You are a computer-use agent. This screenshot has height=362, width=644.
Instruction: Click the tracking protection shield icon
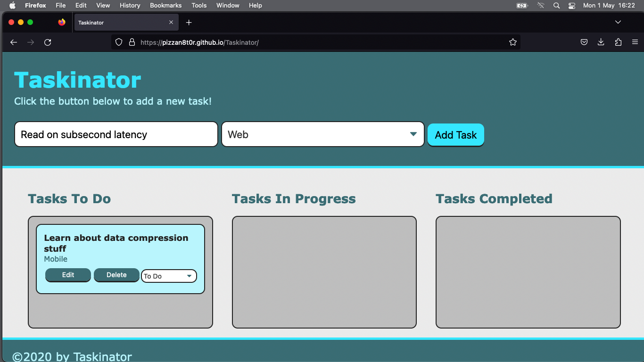(x=118, y=42)
